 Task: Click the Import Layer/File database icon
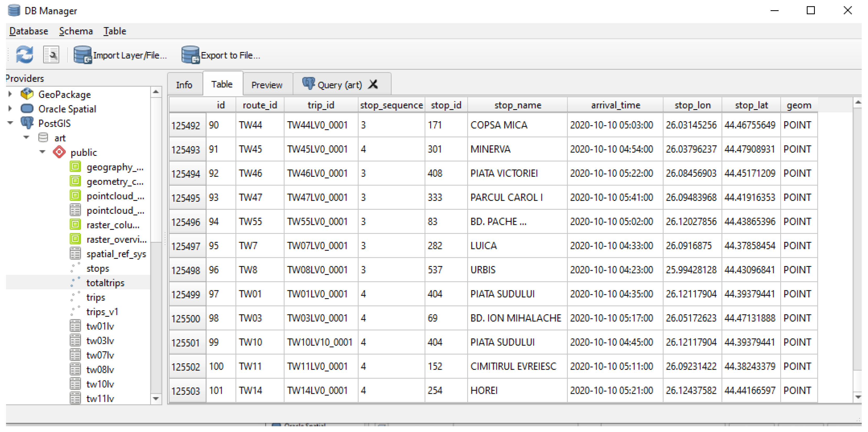coord(83,54)
